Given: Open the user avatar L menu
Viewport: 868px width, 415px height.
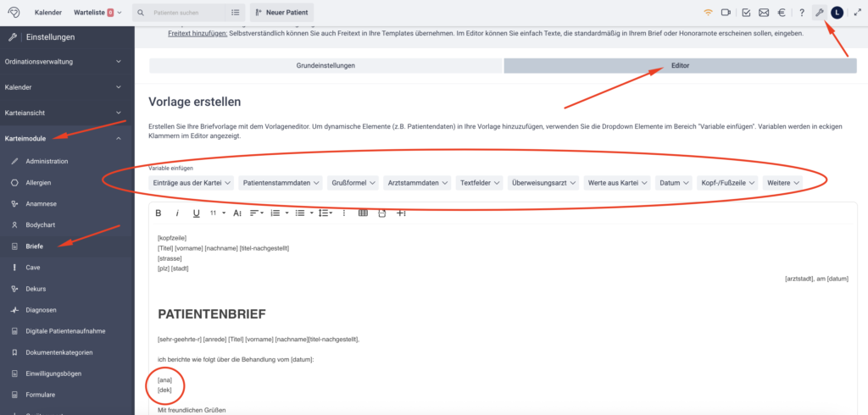Looking at the screenshot, I should click(x=837, y=12).
